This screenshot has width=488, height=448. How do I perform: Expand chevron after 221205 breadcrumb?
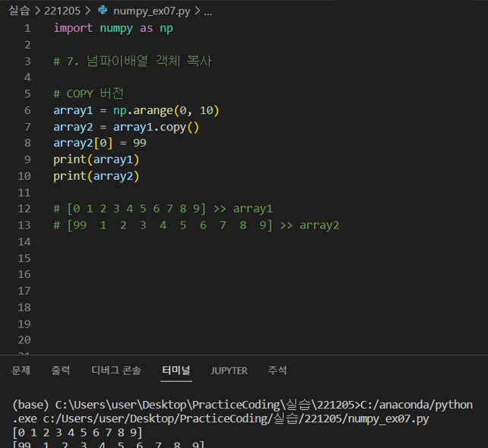tap(88, 11)
